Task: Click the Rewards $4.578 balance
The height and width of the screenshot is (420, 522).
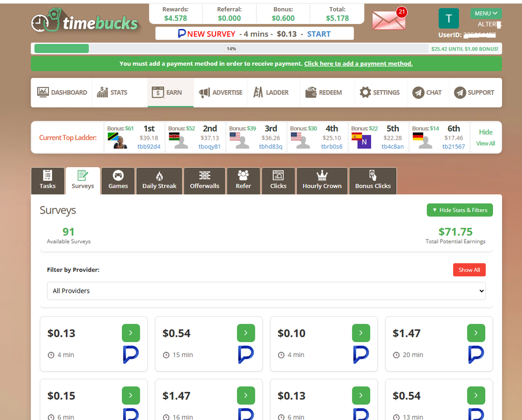Action: pos(175,18)
